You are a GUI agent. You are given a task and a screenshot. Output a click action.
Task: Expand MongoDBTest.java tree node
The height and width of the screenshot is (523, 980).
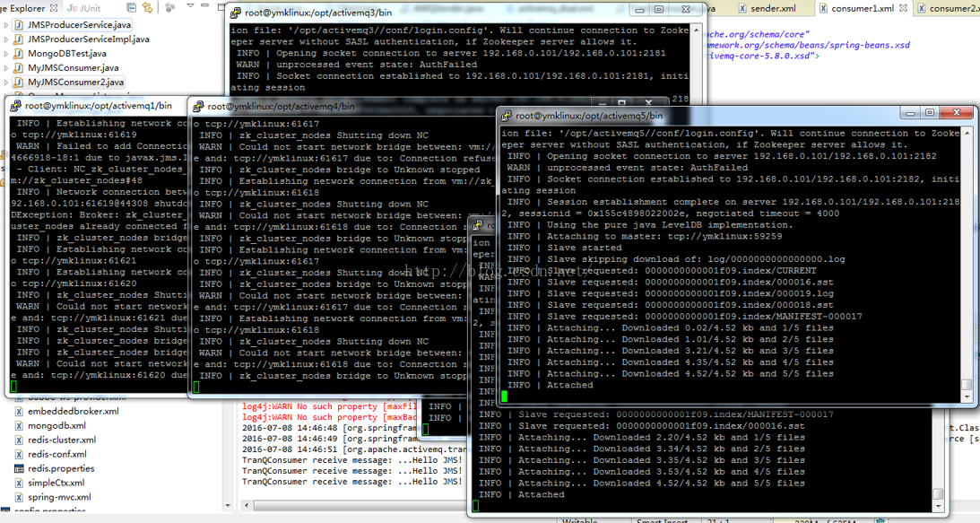(x=6, y=54)
